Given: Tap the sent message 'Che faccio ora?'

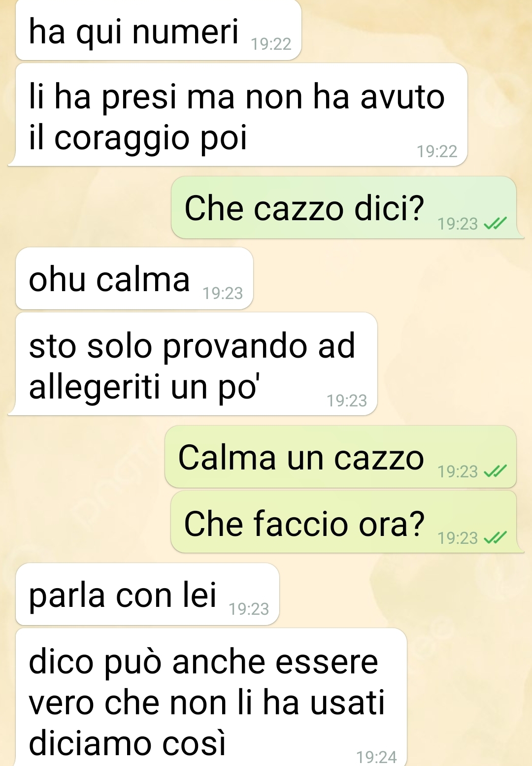Looking at the screenshot, I should (x=343, y=522).
